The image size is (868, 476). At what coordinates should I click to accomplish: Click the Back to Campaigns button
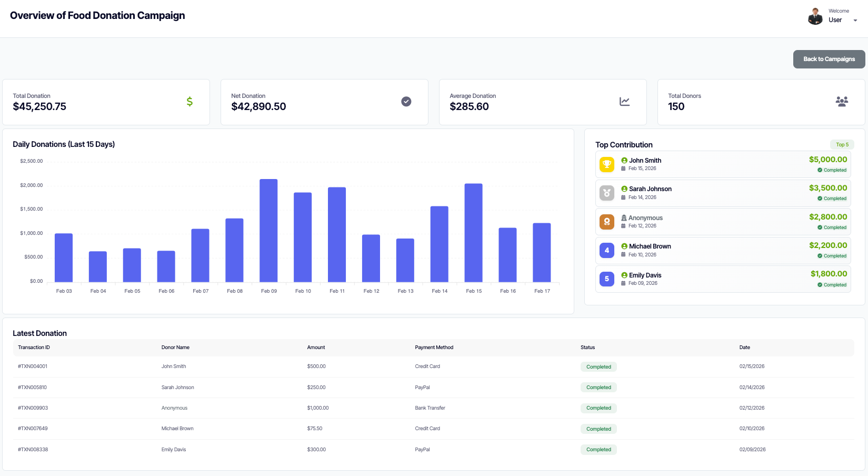click(829, 59)
